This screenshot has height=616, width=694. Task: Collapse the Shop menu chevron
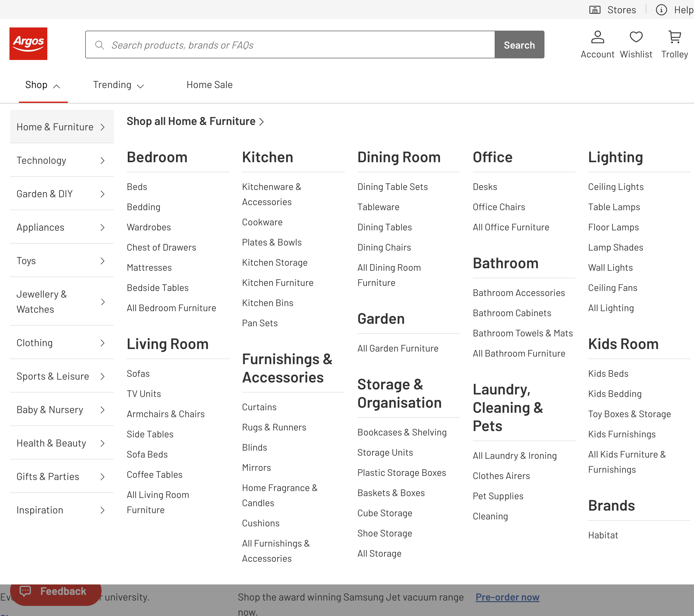tap(57, 86)
